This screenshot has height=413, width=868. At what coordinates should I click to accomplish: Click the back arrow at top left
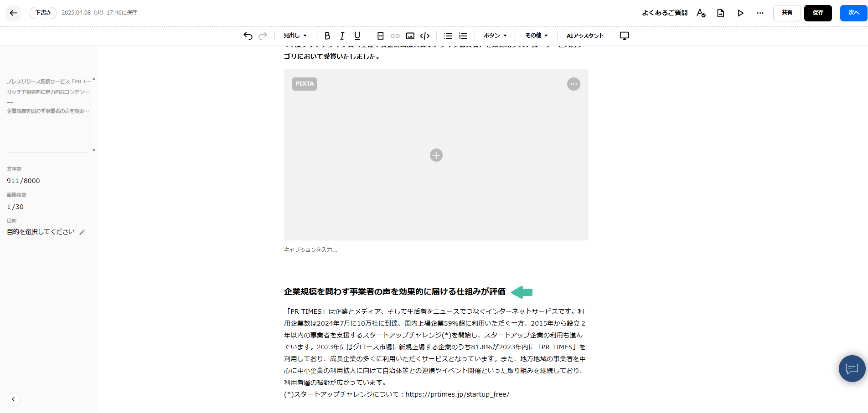[13, 13]
